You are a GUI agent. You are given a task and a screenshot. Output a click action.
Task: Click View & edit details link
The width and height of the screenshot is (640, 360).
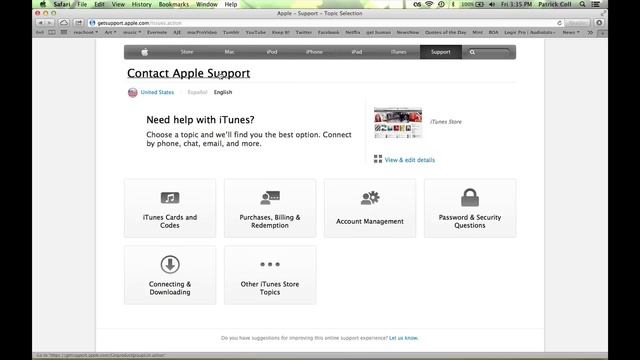click(410, 160)
